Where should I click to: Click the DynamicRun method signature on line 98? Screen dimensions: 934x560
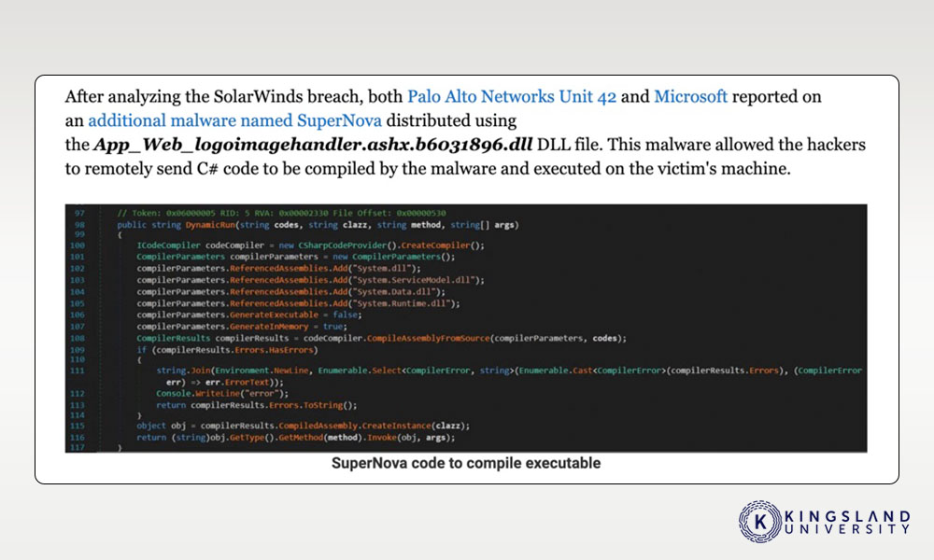coord(318,225)
